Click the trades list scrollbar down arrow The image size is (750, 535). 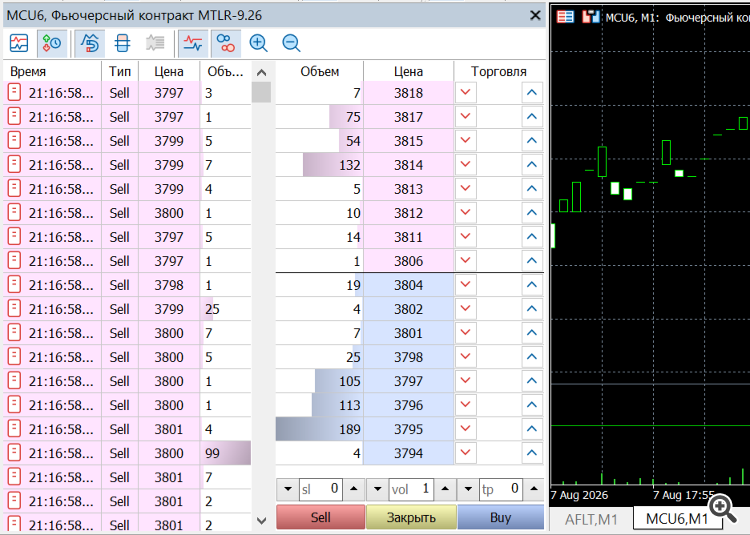pyautogui.click(x=261, y=520)
